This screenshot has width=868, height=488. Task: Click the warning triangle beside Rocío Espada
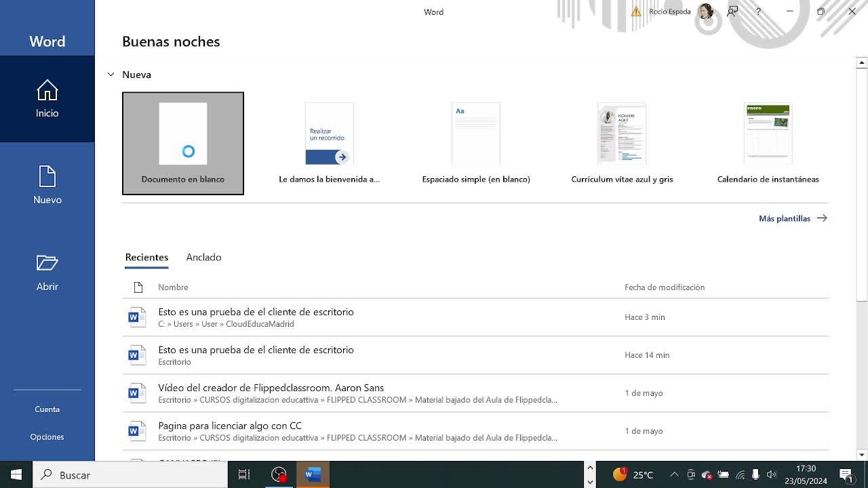pos(636,12)
